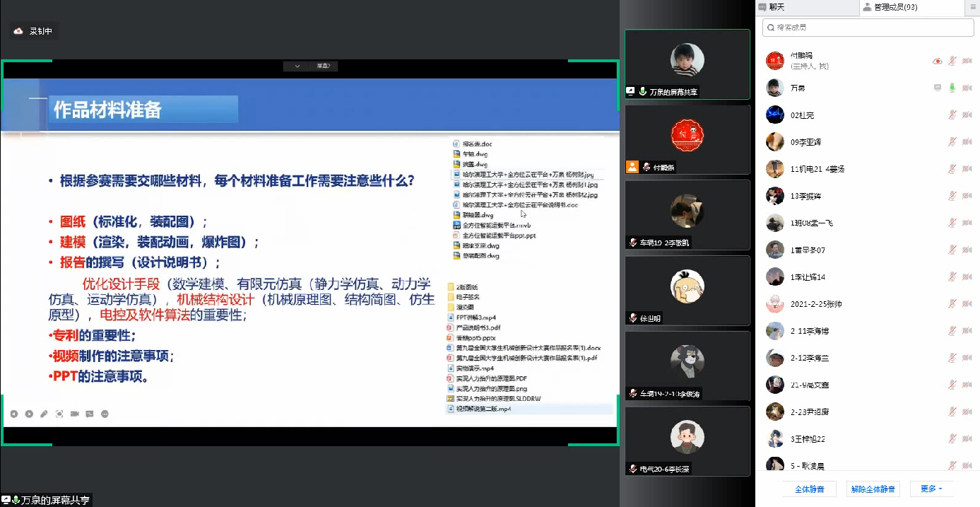980x507 pixels.
Task: Unmute microphone of member 02杜尧
Action: click(x=952, y=115)
